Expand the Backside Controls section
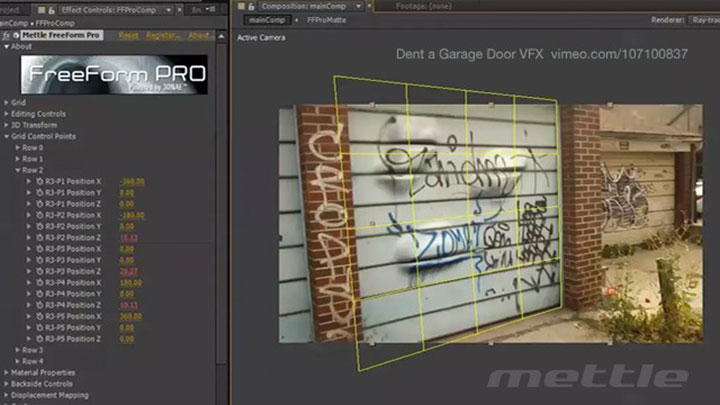The width and height of the screenshot is (720, 405). pos(6,384)
